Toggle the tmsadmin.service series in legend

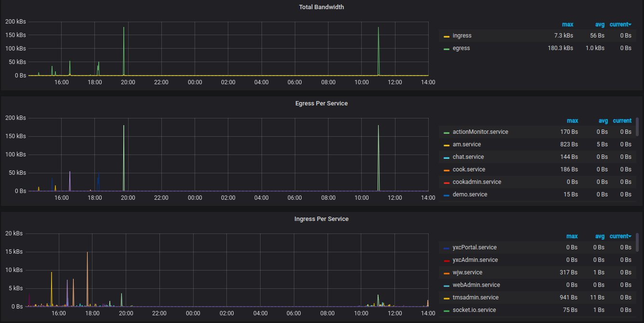pos(475,297)
